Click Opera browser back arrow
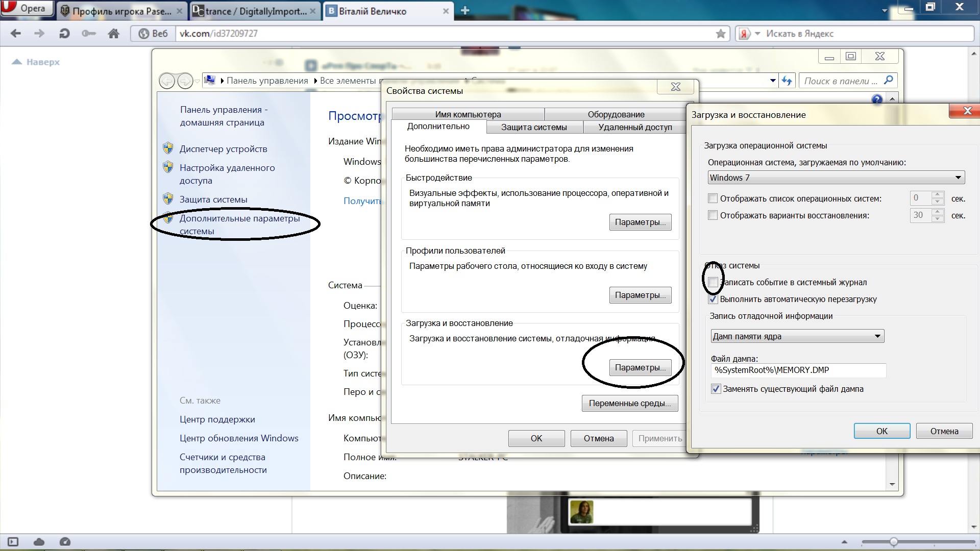This screenshot has height=551, width=980. point(16,34)
